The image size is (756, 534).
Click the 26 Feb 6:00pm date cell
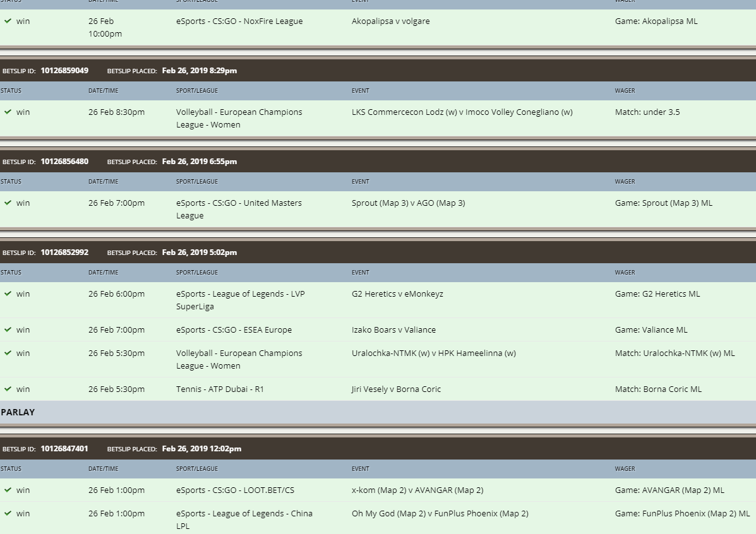[116, 294]
